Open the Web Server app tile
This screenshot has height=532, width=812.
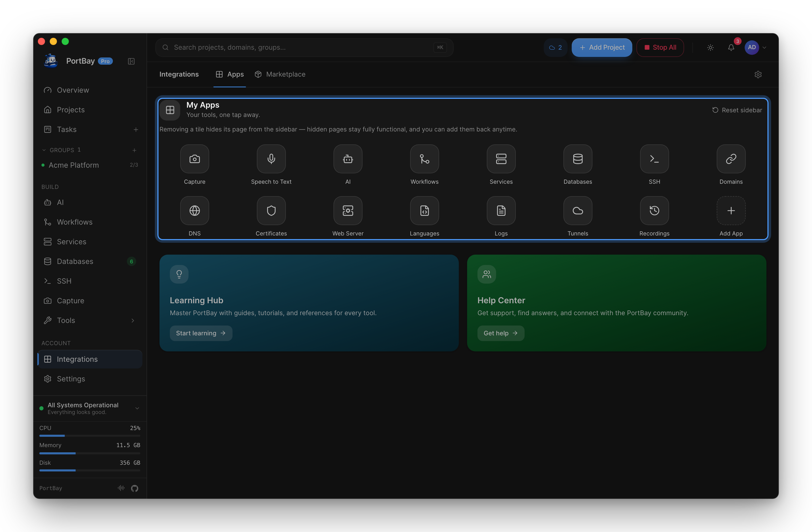click(x=348, y=210)
